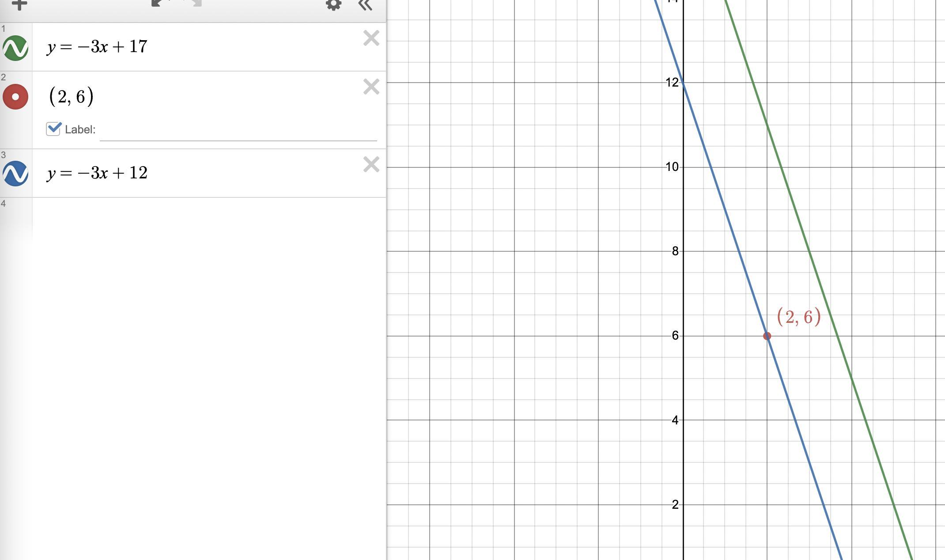Toggle visibility of blue line y=-3x+12
Viewport: 945px width, 560px height.
(15, 173)
